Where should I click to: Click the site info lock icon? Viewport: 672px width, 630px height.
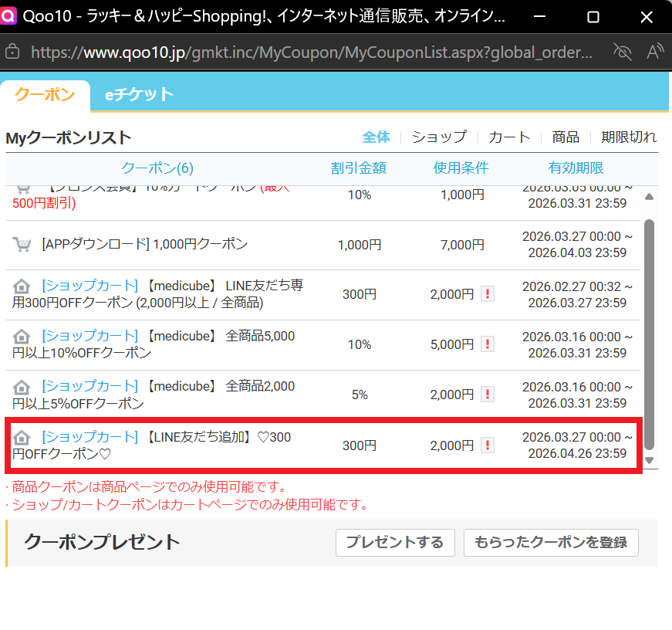[x=12, y=52]
